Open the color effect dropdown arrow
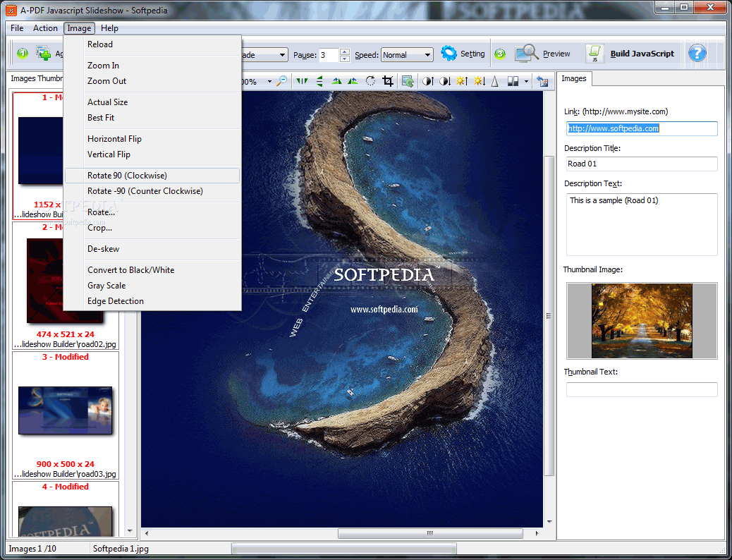The width and height of the screenshot is (732, 560). (526, 82)
